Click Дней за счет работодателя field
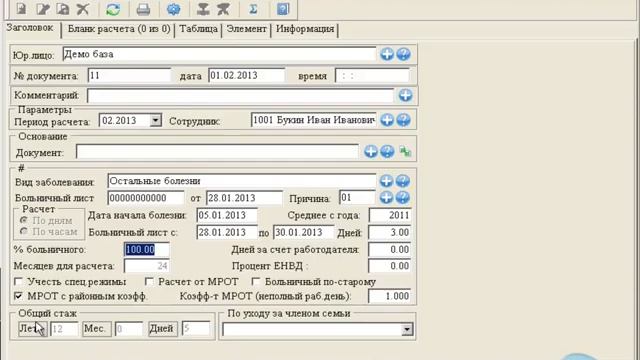Viewport: 640px width, 360px height. point(390,249)
